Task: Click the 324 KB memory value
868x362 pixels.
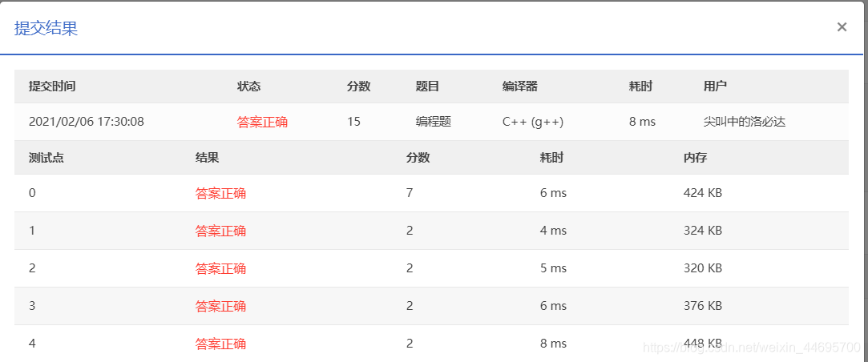Action: [x=703, y=231]
